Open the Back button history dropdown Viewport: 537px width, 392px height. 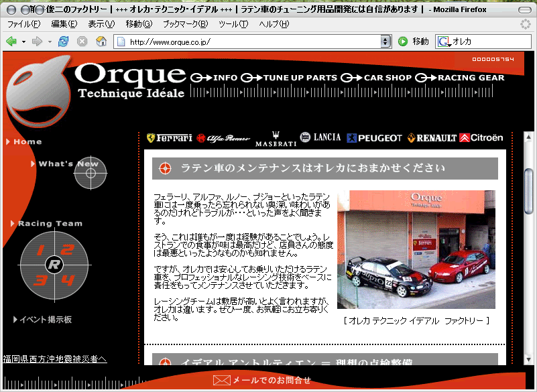(23, 42)
